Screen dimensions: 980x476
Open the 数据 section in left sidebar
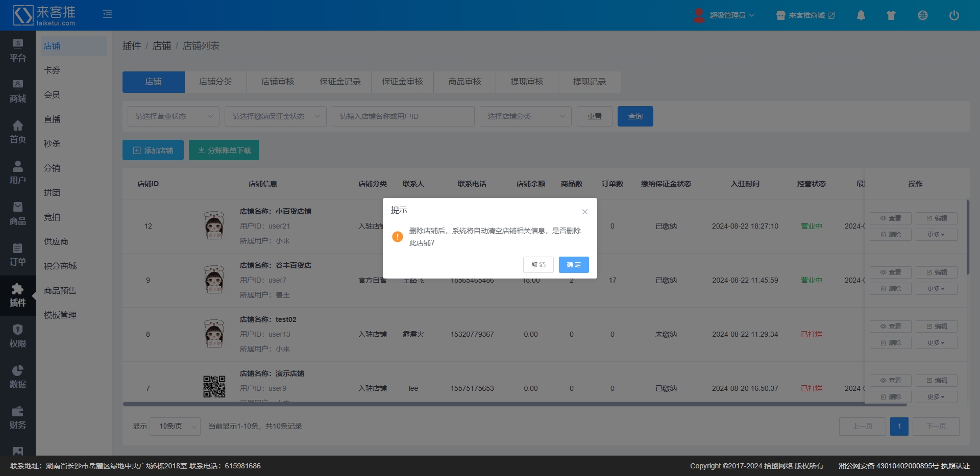click(18, 377)
